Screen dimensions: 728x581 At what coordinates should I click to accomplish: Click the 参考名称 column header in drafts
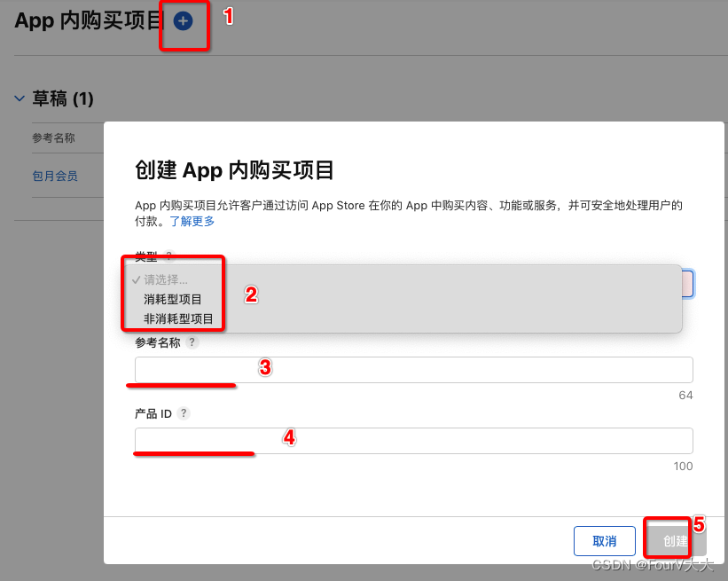(x=53, y=138)
